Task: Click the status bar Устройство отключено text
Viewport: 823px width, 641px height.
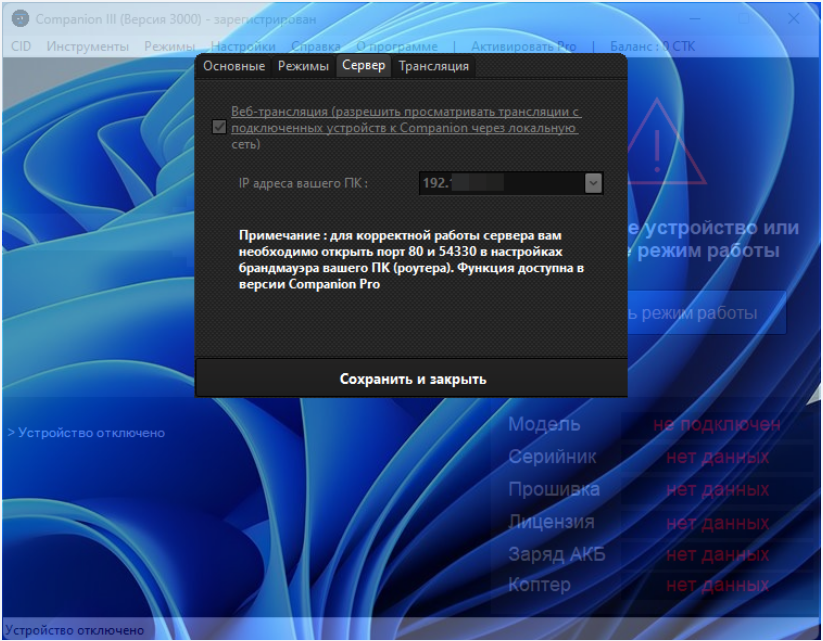Action: [74, 630]
